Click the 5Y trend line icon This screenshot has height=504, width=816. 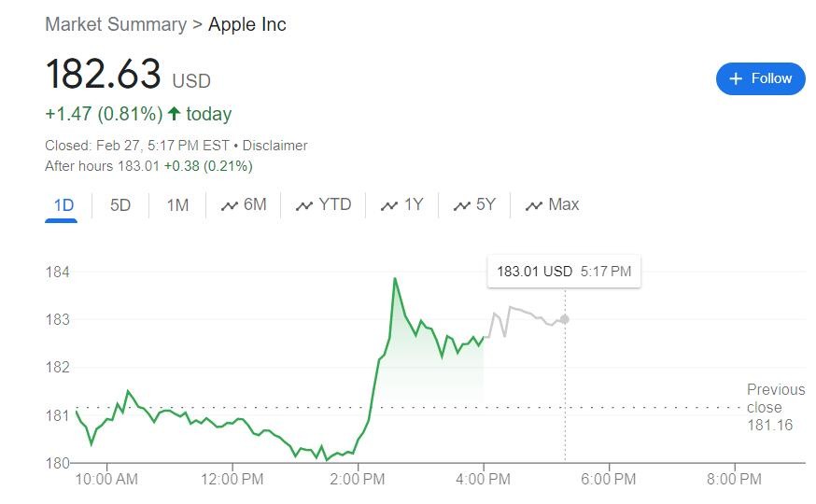pyautogui.click(x=461, y=206)
